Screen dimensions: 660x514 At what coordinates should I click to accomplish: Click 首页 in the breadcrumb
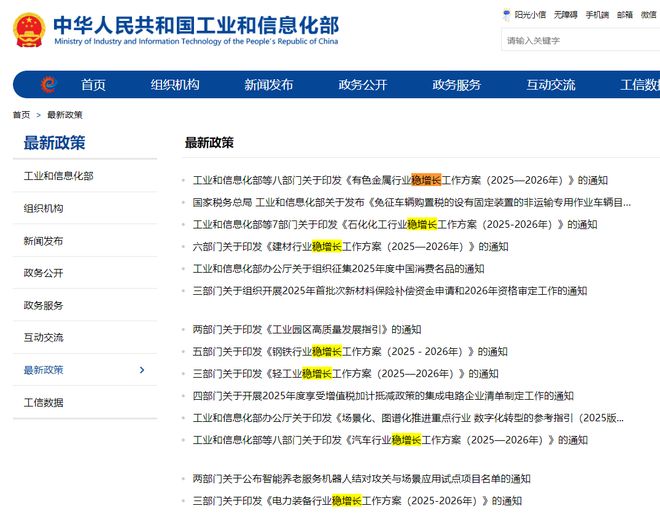[21, 115]
